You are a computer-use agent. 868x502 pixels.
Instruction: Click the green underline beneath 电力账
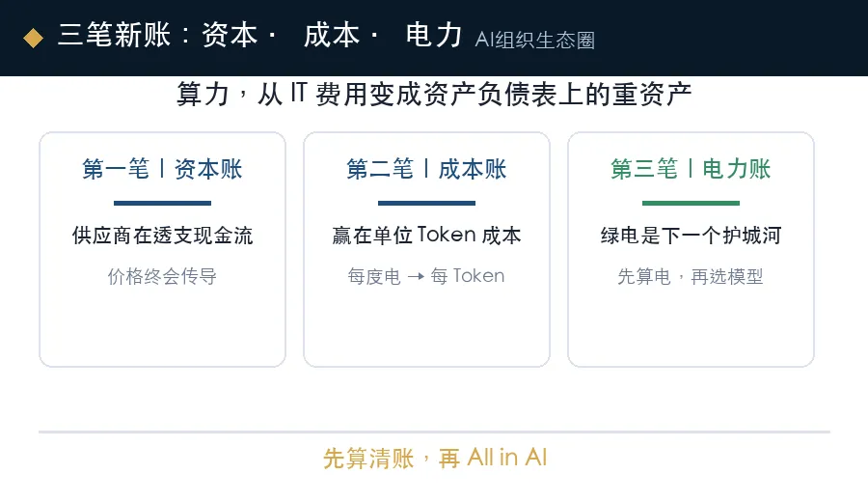coord(691,204)
